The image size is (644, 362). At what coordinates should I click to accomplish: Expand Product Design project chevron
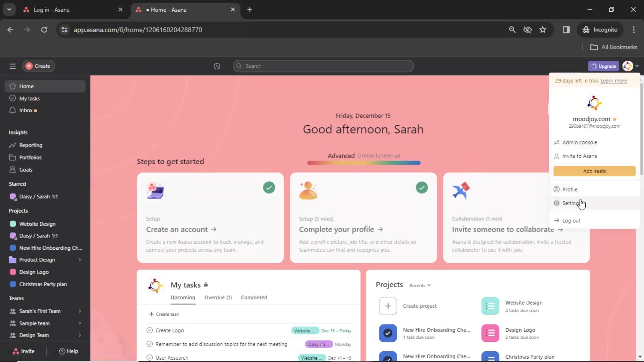80,260
